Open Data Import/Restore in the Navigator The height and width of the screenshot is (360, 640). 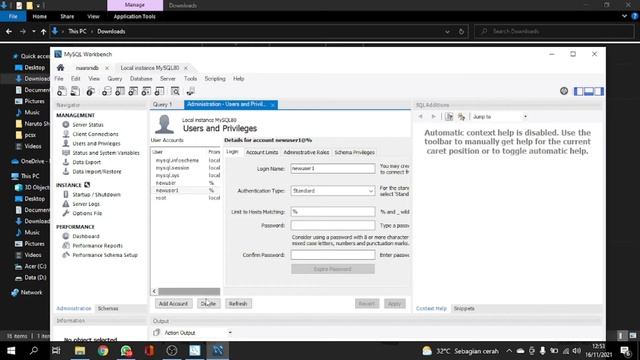pos(97,171)
